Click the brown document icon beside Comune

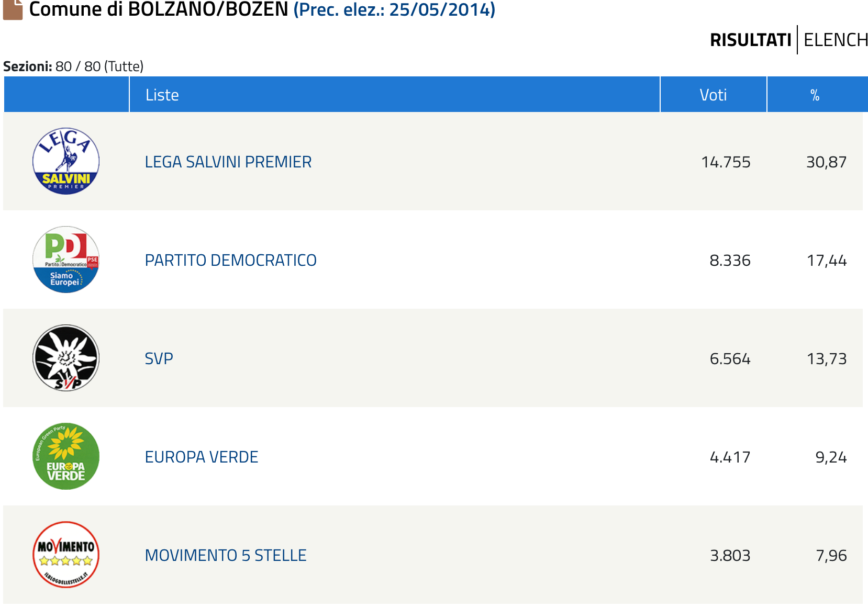(x=13, y=9)
